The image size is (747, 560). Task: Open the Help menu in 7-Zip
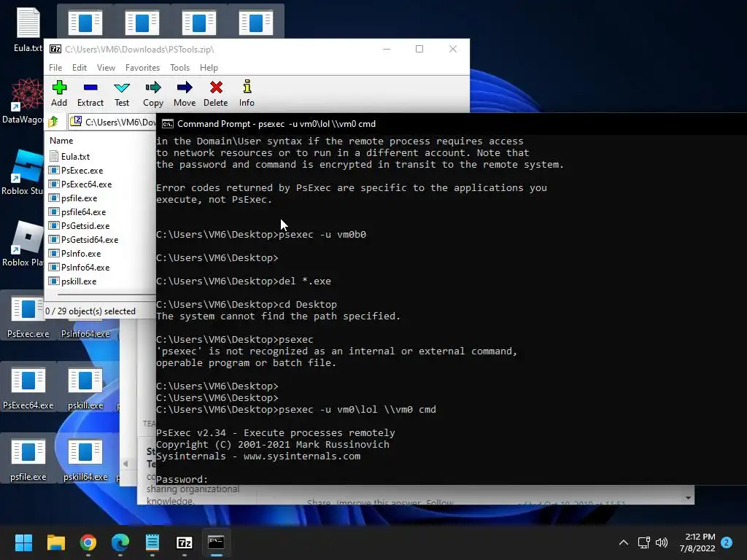click(209, 68)
